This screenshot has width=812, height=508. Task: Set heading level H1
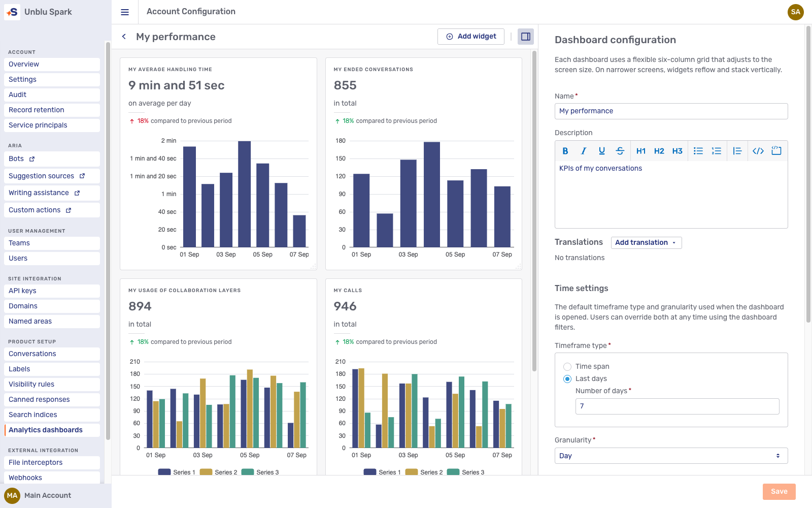point(641,151)
